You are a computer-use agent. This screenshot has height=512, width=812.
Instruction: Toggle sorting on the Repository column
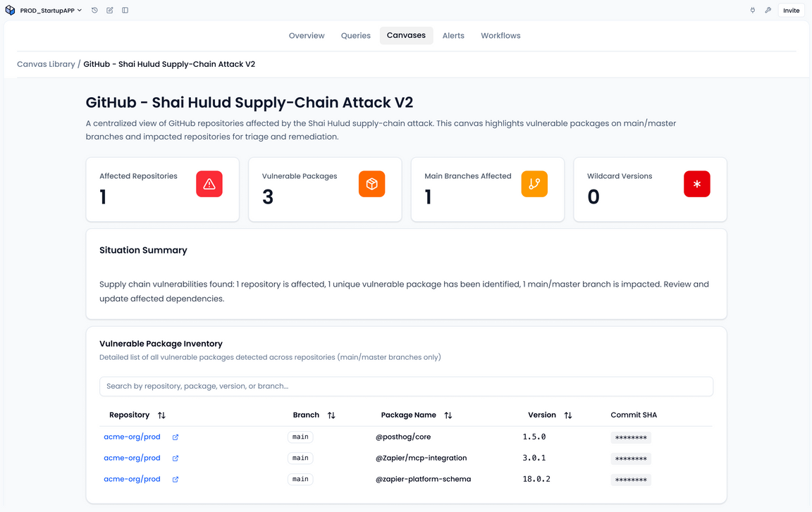click(x=161, y=415)
